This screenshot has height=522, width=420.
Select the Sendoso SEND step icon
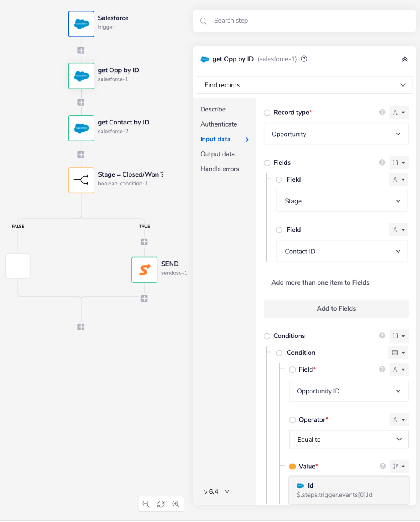144,270
